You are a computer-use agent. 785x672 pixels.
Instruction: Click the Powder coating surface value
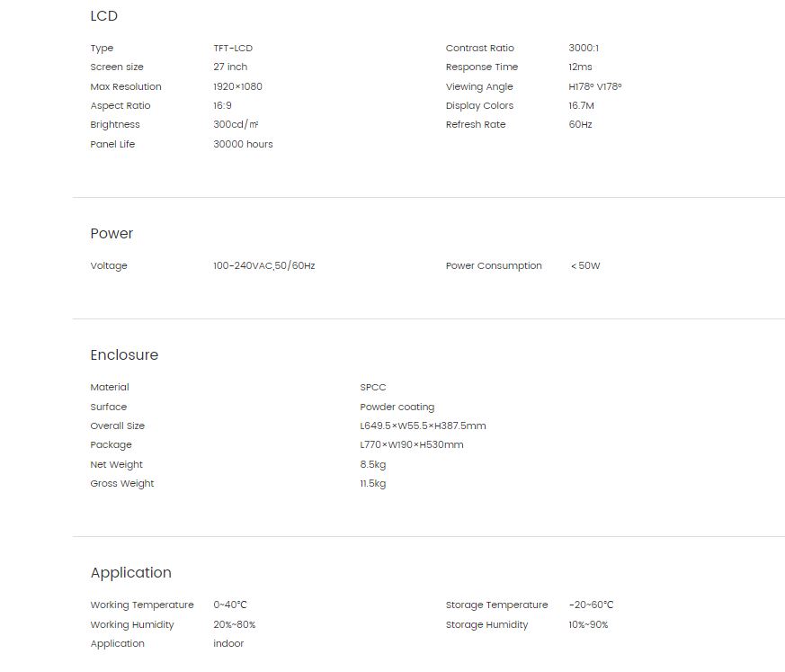point(397,408)
